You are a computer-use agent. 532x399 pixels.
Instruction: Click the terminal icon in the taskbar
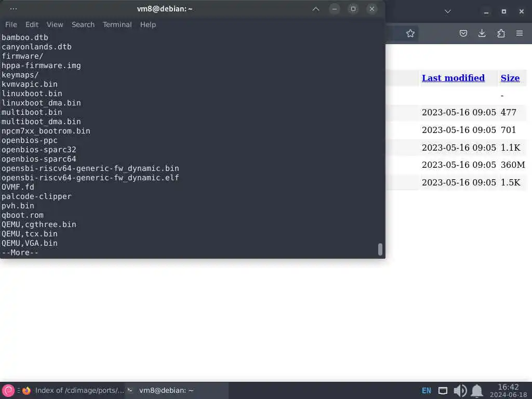(x=130, y=390)
